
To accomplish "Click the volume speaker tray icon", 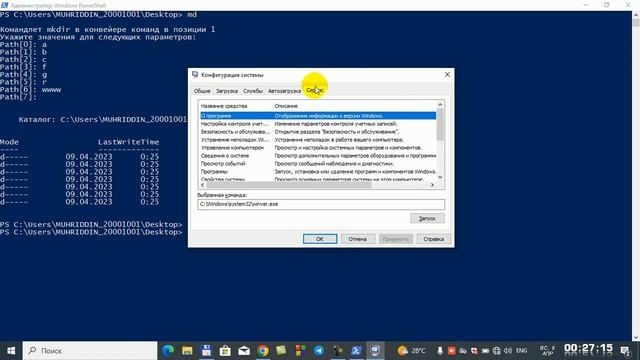I will click(508, 351).
